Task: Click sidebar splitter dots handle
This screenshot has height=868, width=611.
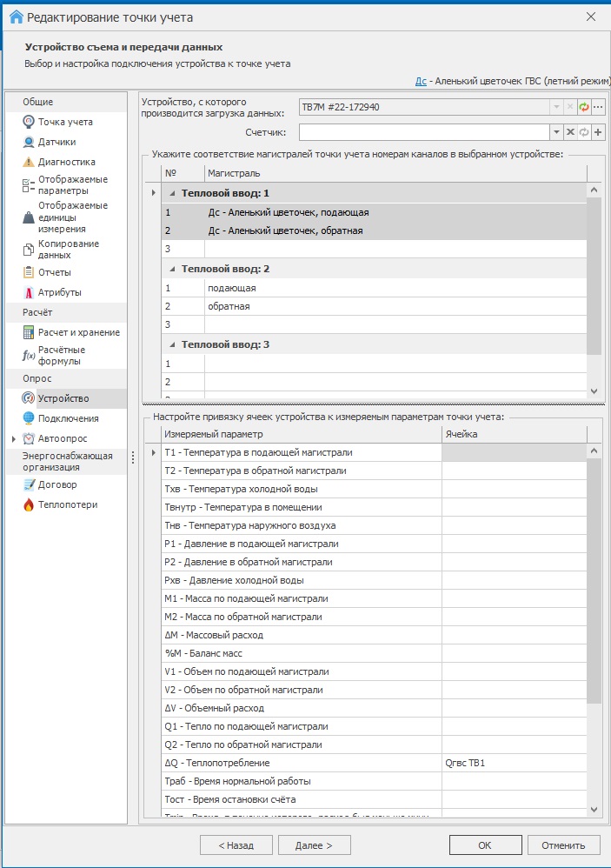Action: [133, 457]
